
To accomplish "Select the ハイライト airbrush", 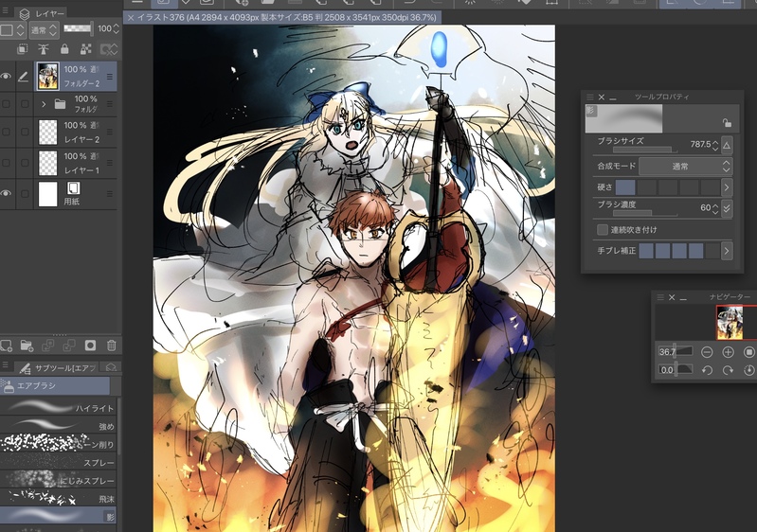I will [58, 408].
